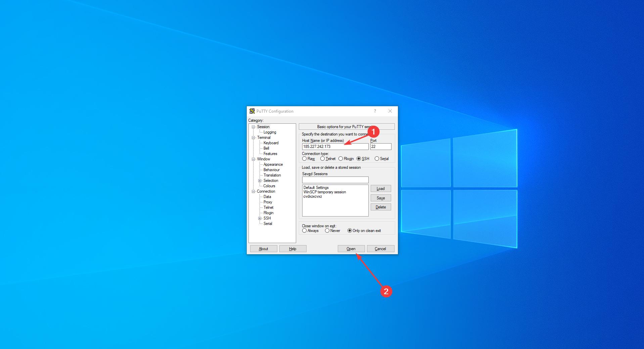Open the Window category
Viewport: 644px width, 349px height.
pyautogui.click(x=264, y=159)
